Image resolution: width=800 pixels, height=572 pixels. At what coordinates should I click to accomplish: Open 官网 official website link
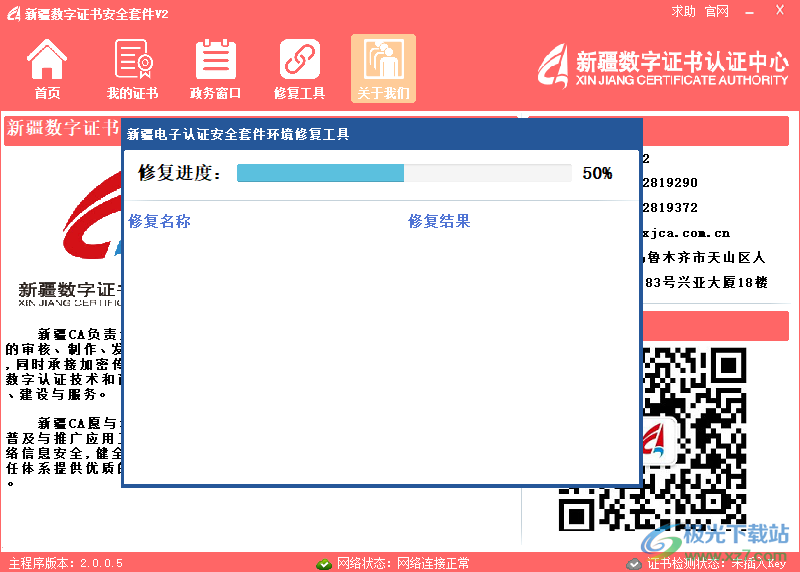pyautogui.click(x=717, y=11)
